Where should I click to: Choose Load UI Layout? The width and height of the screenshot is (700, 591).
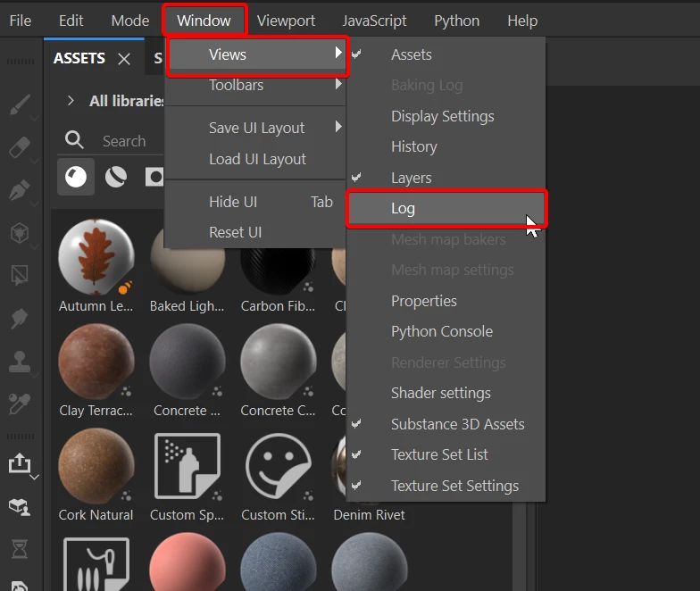click(257, 159)
